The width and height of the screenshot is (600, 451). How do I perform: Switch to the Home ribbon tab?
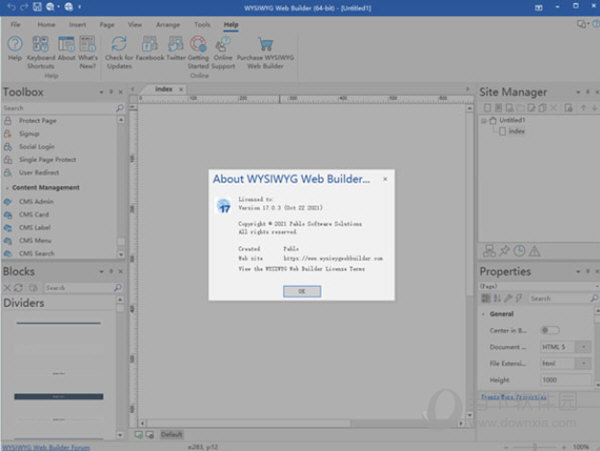point(46,24)
